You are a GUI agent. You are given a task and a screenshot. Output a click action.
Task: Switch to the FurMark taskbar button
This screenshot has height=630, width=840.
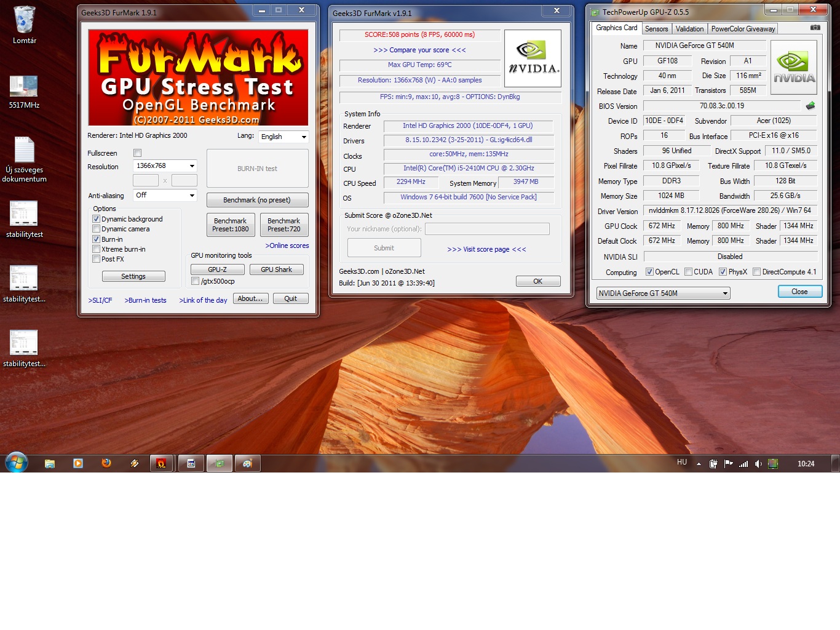pos(162,463)
